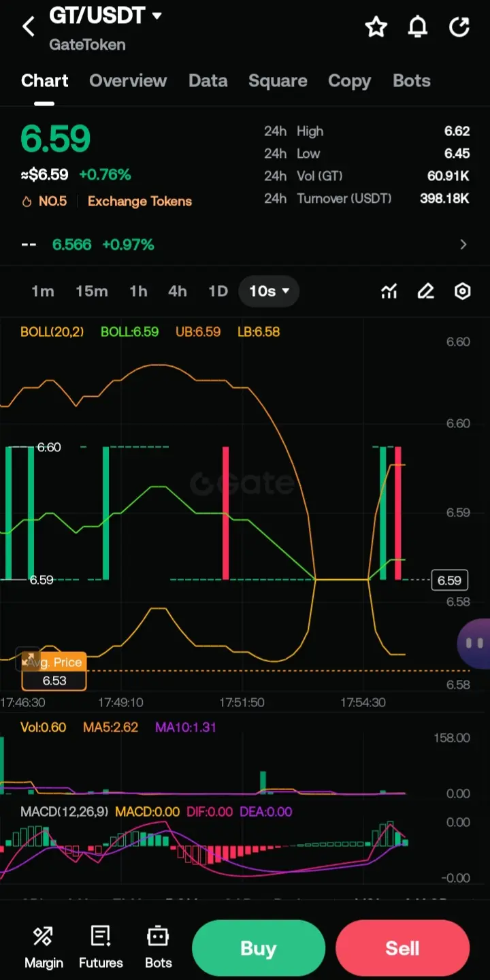Expand chart fullscreen arrows icon
Screen dimensions: 490x980
(x=29, y=659)
